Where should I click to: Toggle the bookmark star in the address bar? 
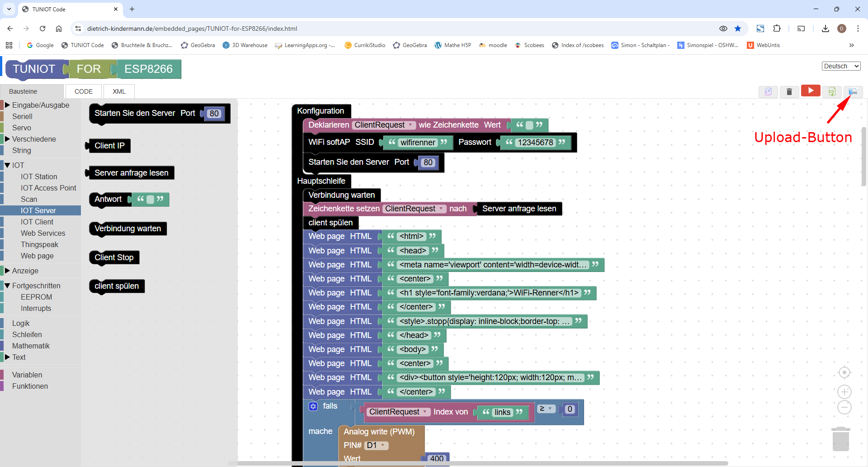pyautogui.click(x=738, y=28)
